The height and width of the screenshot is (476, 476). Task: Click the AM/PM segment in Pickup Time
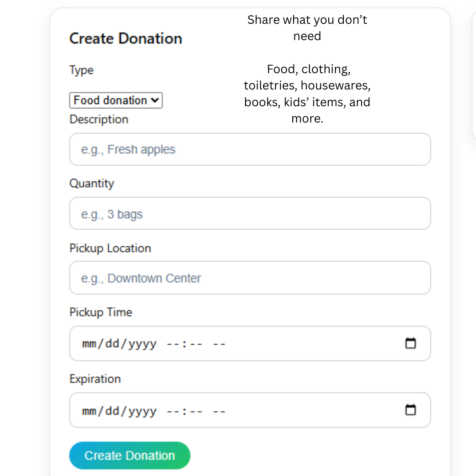click(219, 343)
